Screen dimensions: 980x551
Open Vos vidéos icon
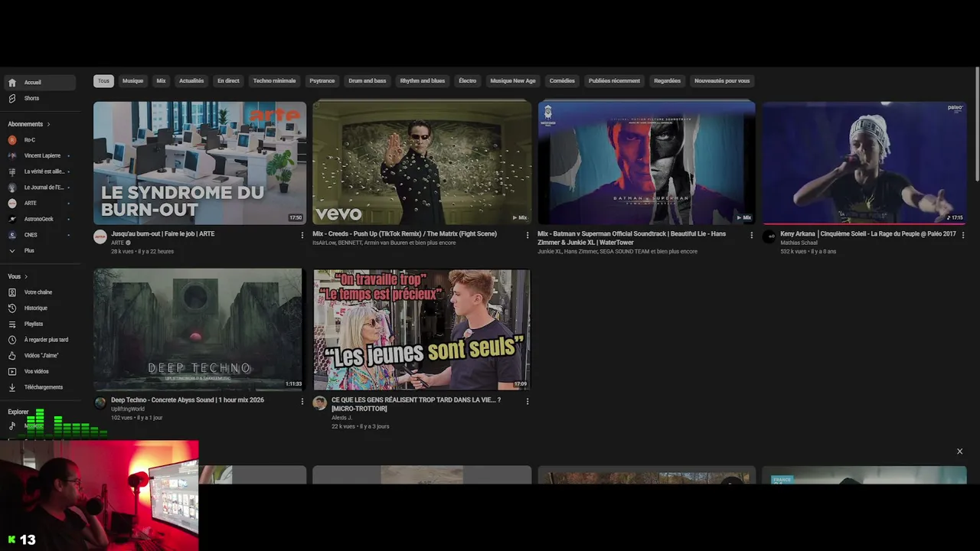tap(12, 372)
